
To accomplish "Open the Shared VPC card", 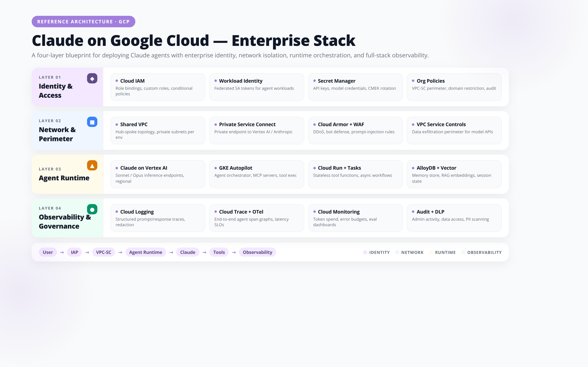I will (158, 131).
